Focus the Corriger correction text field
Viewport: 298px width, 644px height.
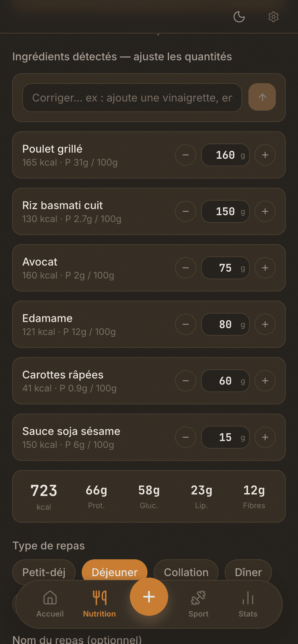[132, 98]
